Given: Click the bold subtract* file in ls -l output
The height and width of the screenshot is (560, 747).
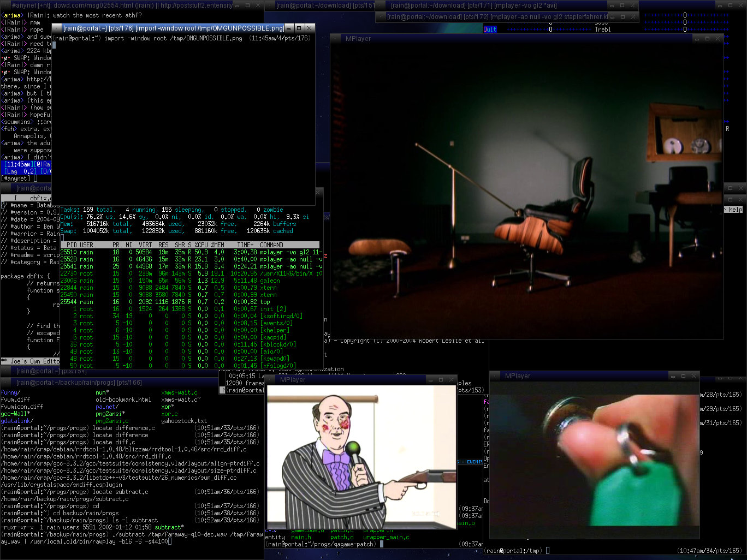Looking at the screenshot, I should coord(169,527).
